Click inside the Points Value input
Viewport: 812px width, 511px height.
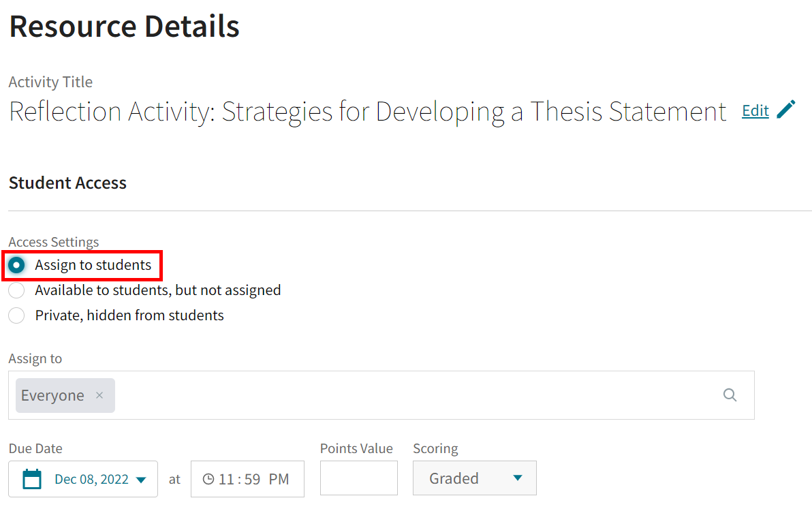(x=358, y=478)
